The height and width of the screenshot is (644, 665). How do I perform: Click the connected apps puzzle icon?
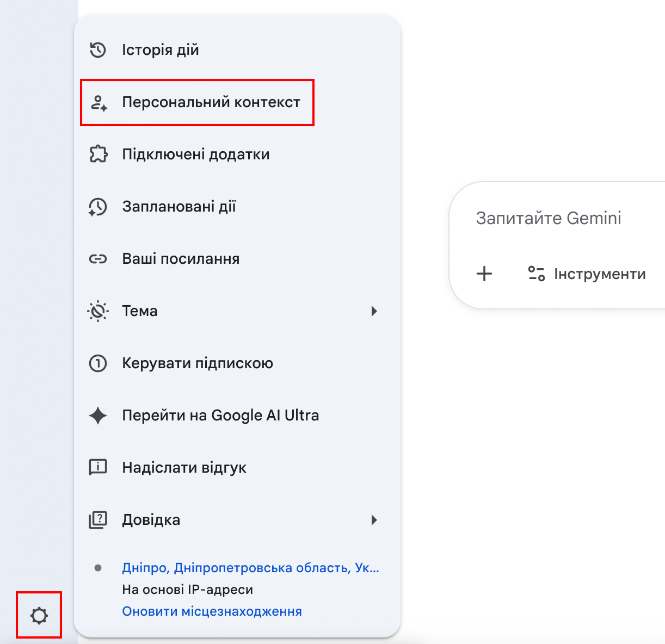pyautogui.click(x=98, y=154)
